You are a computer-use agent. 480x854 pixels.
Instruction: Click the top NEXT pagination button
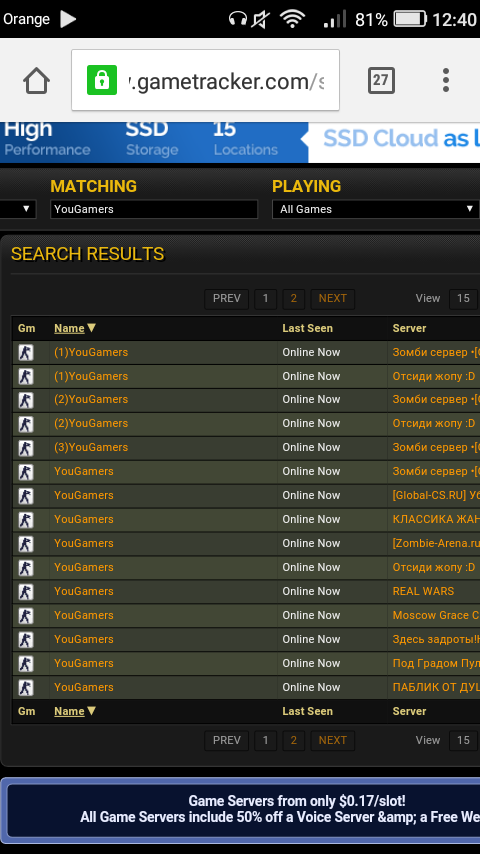[x=332, y=298]
